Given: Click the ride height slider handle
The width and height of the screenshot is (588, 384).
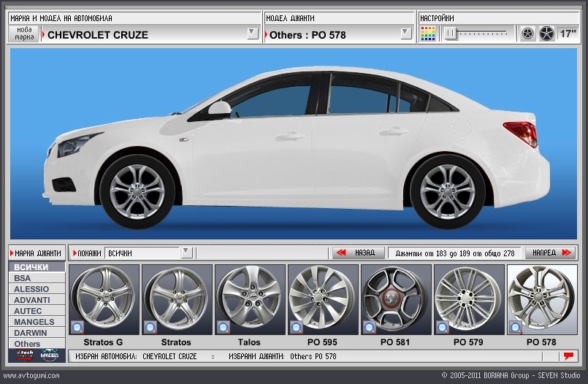Looking at the screenshot, I should [451, 34].
